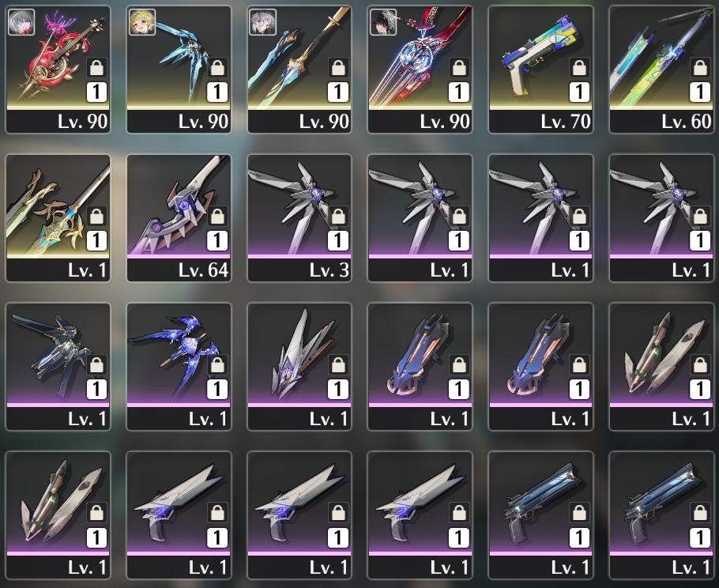Toggle the lock on the Lv. 64 broadblade

pos(217,217)
